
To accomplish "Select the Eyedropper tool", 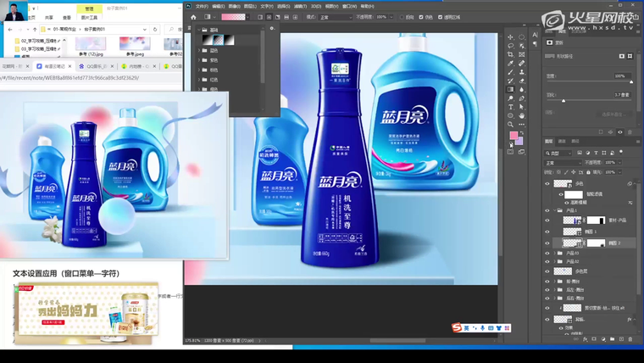I will (x=511, y=63).
